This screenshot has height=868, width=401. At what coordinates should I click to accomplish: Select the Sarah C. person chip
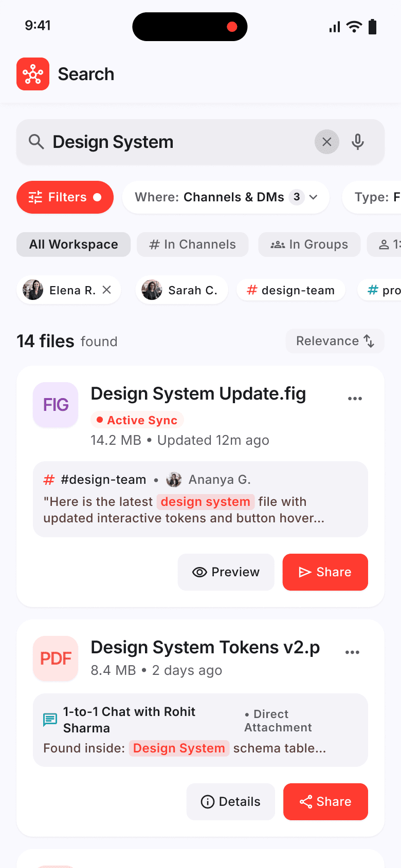point(181,290)
